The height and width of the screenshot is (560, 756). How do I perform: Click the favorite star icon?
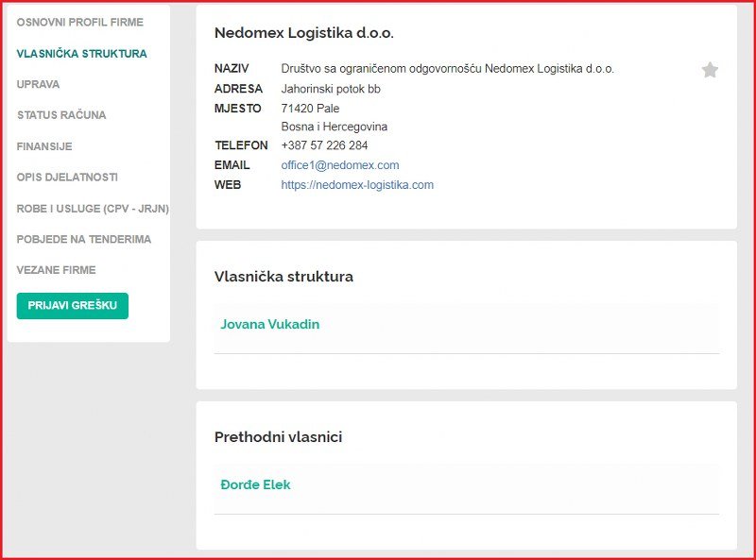[710, 71]
